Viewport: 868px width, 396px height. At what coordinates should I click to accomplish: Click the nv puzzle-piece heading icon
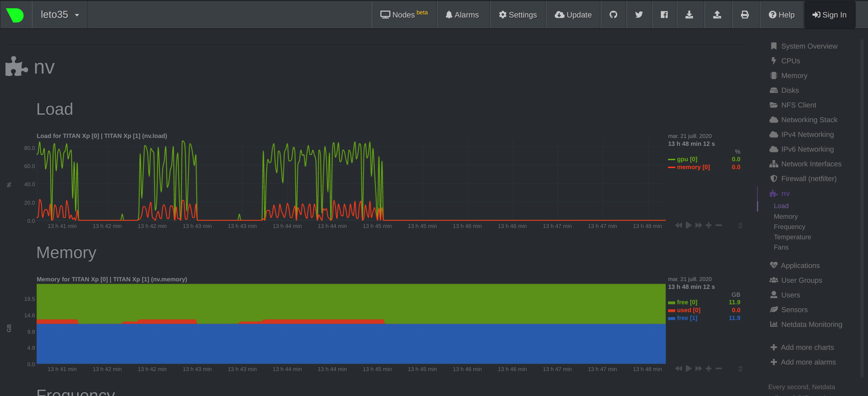point(16,67)
